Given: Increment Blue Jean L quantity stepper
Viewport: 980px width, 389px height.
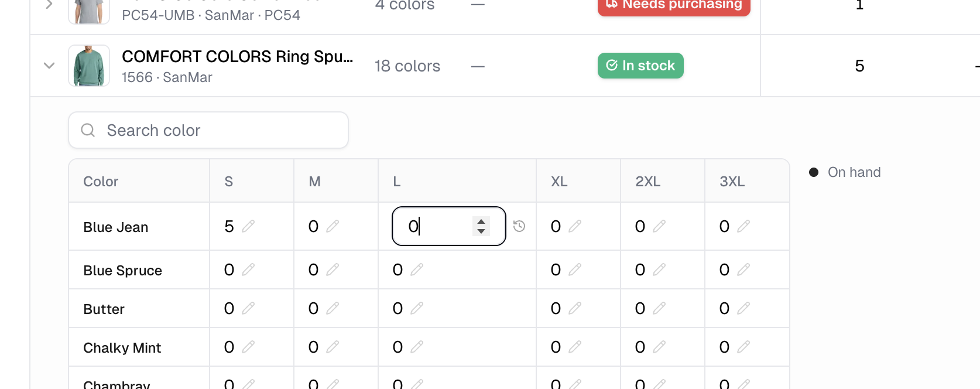Looking at the screenshot, I should click(x=481, y=221).
